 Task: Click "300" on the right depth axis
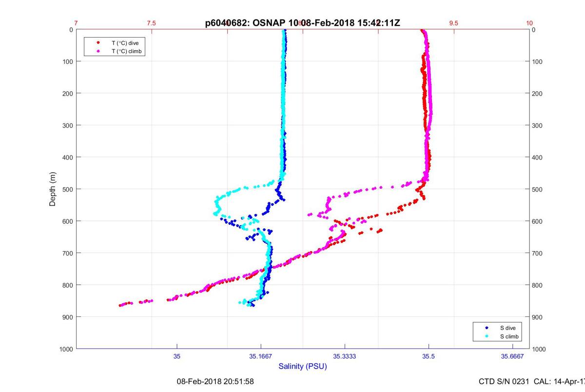point(538,125)
